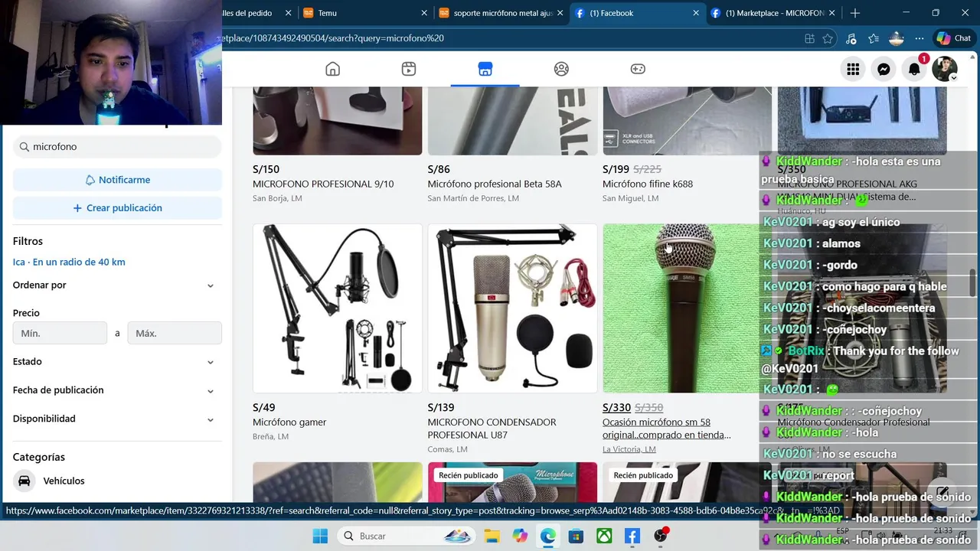The height and width of the screenshot is (551, 980).
Task: Close the Temu tab
Action: (x=425, y=13)
